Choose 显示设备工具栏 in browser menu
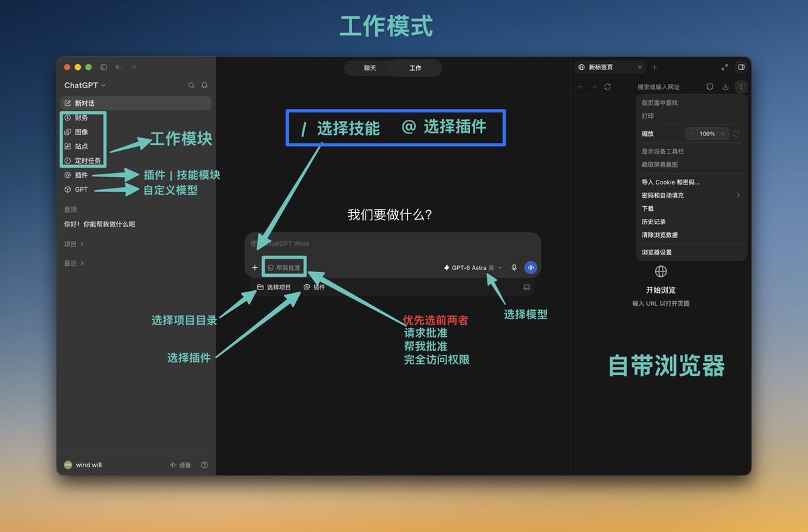The height and width of the screenshot is (532, 808). click(x=692, y=152)
